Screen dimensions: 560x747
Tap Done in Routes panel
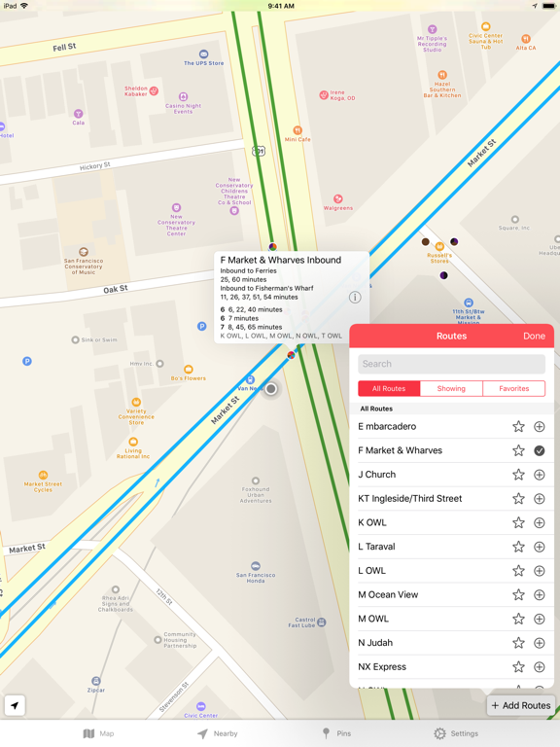coord(534,336)
